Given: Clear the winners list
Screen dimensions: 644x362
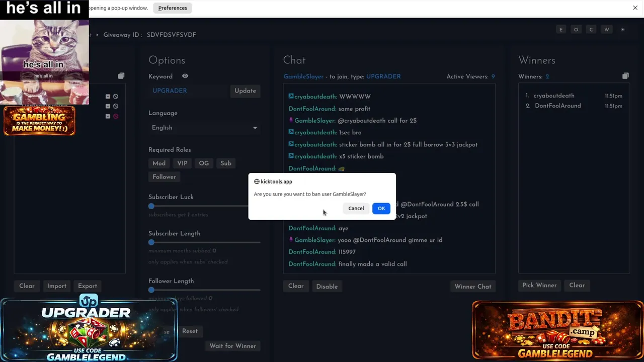Looking at the screenshot, I should coord(577,285).
